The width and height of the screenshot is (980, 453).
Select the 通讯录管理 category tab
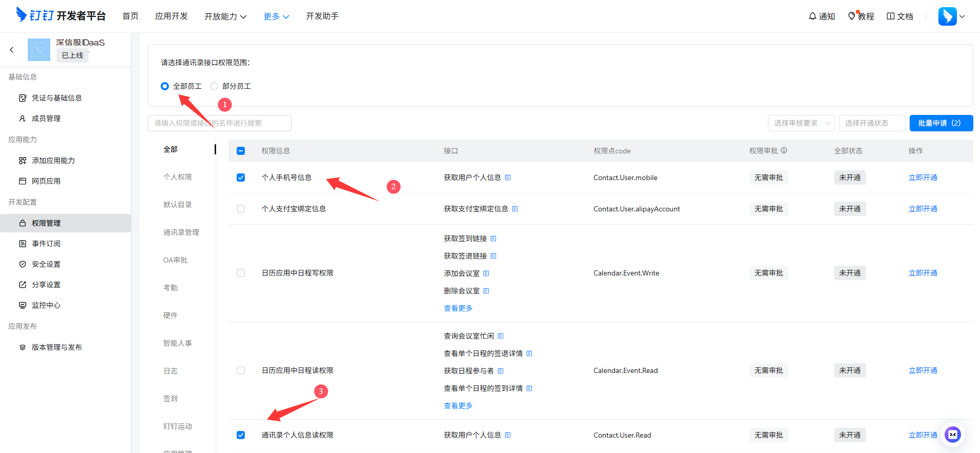[x=181, y=232]
